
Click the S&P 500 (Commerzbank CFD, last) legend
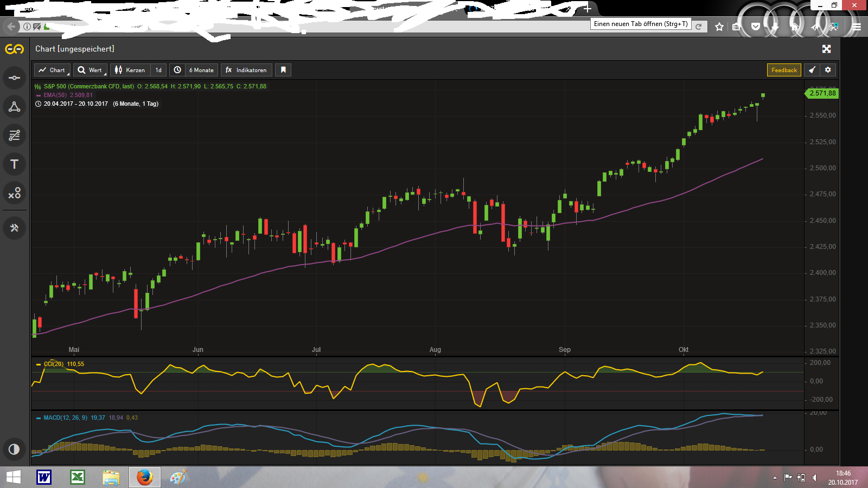[x=89, y=86]
